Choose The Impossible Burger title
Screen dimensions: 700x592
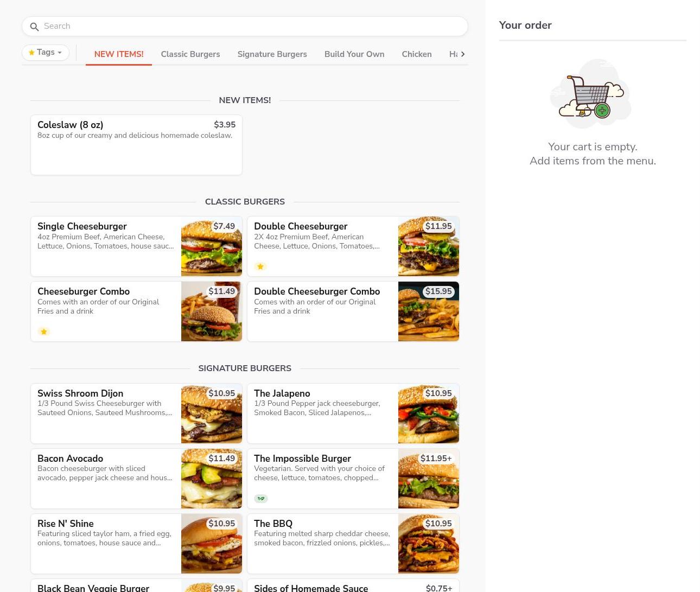pos(302,459)
